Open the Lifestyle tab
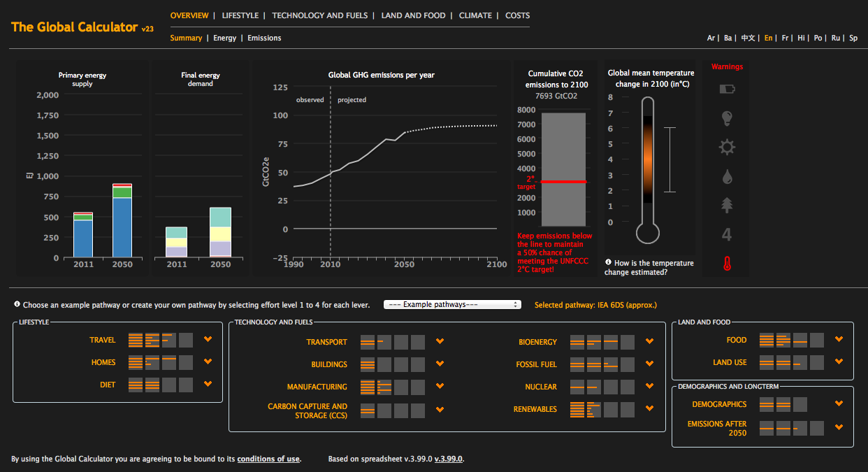868x472 pixels. pos(240,15)
